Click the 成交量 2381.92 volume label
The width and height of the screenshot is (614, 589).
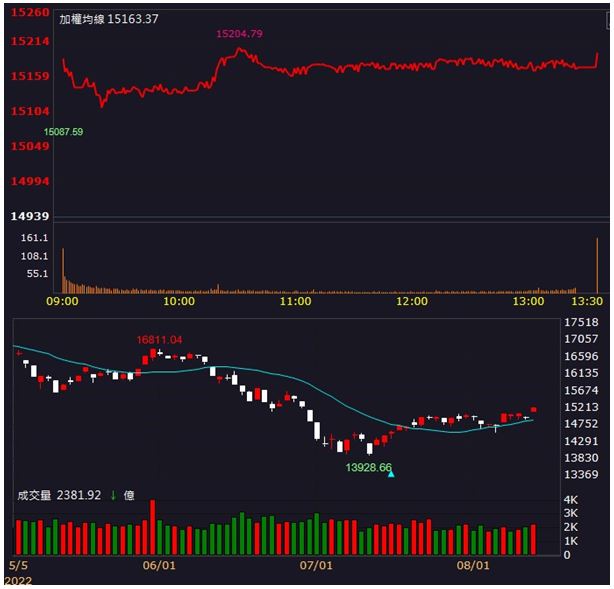(x=60, y=495)
